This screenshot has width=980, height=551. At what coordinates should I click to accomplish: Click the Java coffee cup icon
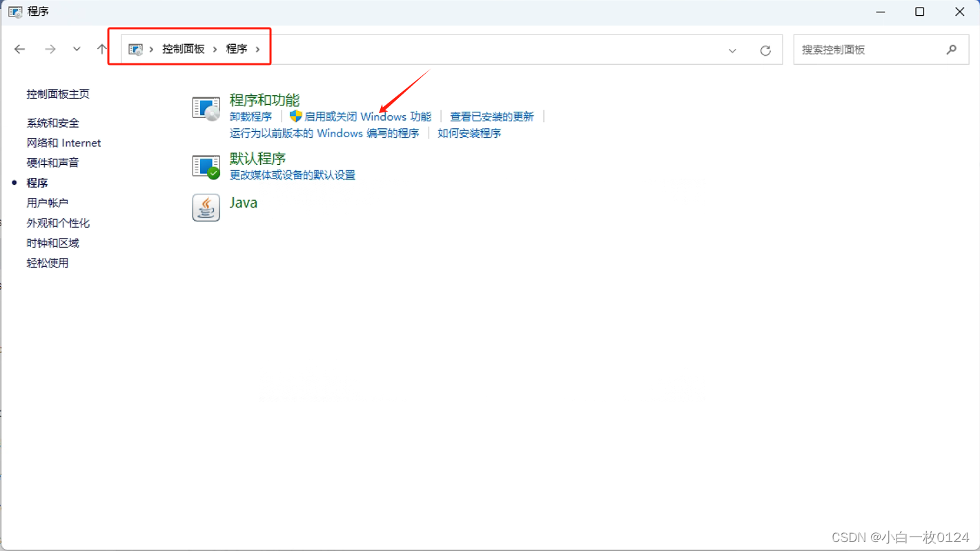point(206,208)
